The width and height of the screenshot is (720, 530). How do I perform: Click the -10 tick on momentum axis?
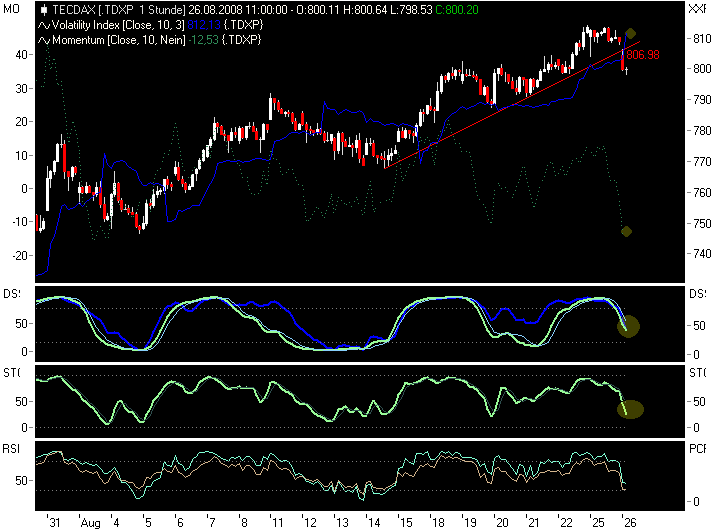tap(20, 222)
